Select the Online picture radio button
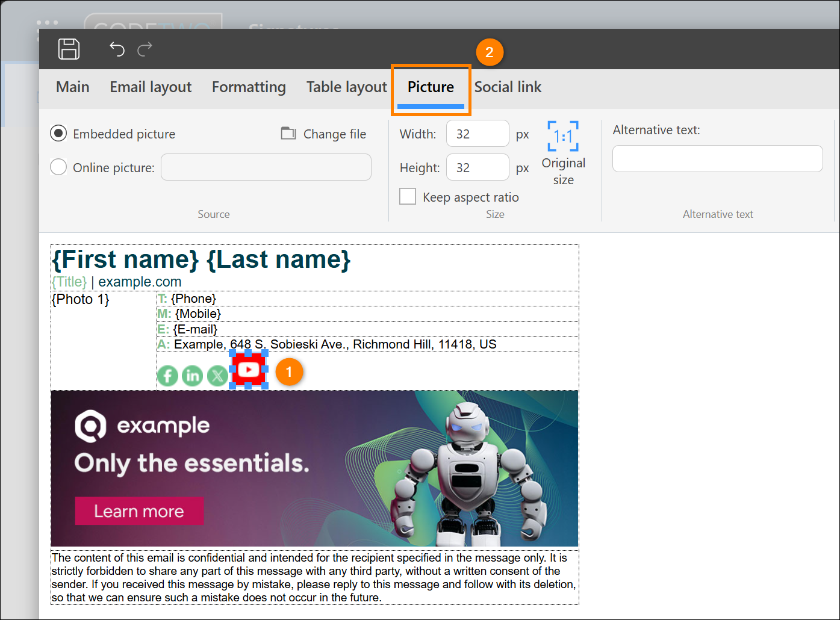The image size is (840, 620). coord(58,167)
